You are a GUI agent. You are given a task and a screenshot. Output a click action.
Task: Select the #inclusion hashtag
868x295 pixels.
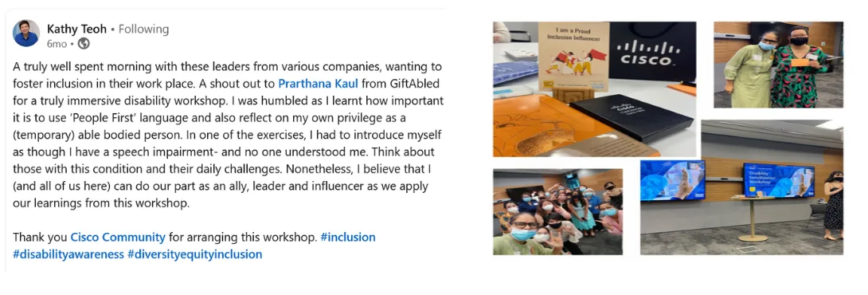(348, 238)
